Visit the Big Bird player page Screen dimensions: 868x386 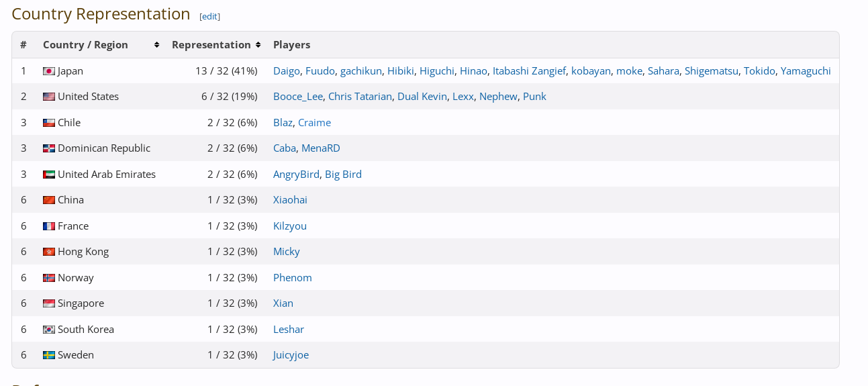(343, 175)
